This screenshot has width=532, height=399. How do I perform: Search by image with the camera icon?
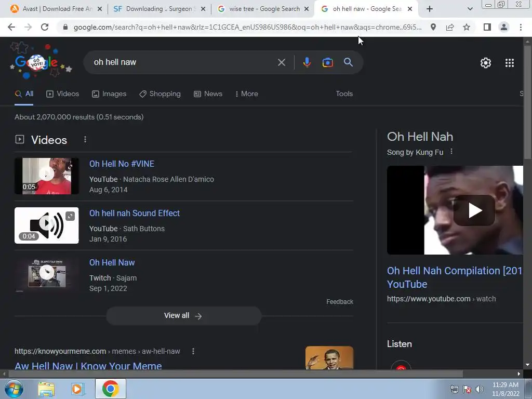tap(327, 62)
